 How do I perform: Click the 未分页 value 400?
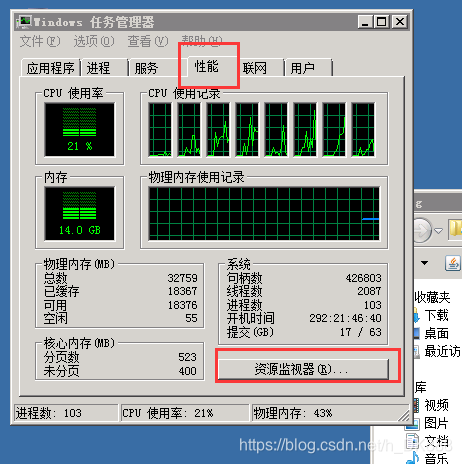187,371
